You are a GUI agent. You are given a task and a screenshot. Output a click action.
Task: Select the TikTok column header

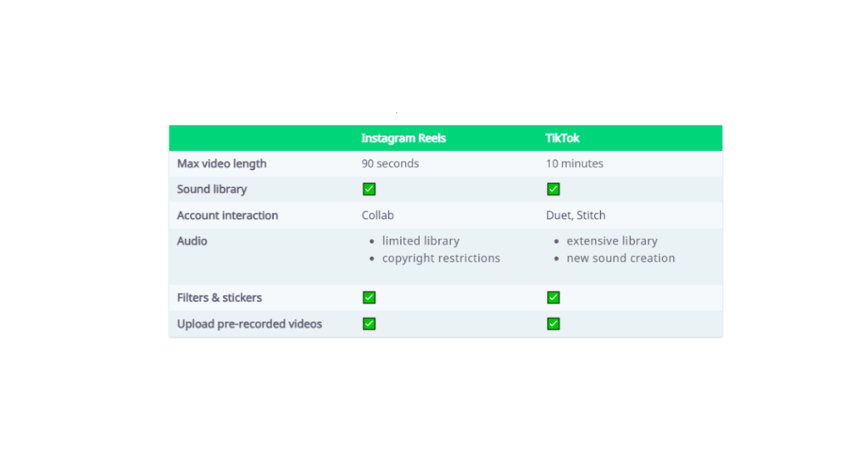point(563,138)
